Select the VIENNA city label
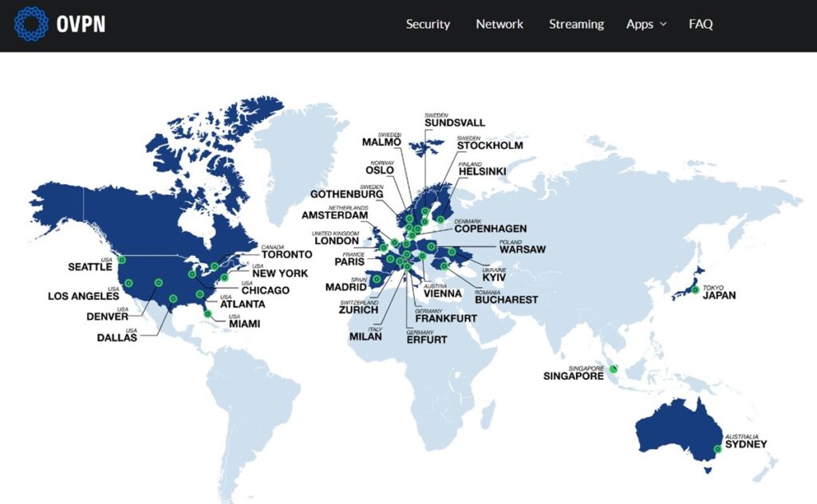Image resolution: width=817 pixels, height=504 pixels. pos(442,294)
